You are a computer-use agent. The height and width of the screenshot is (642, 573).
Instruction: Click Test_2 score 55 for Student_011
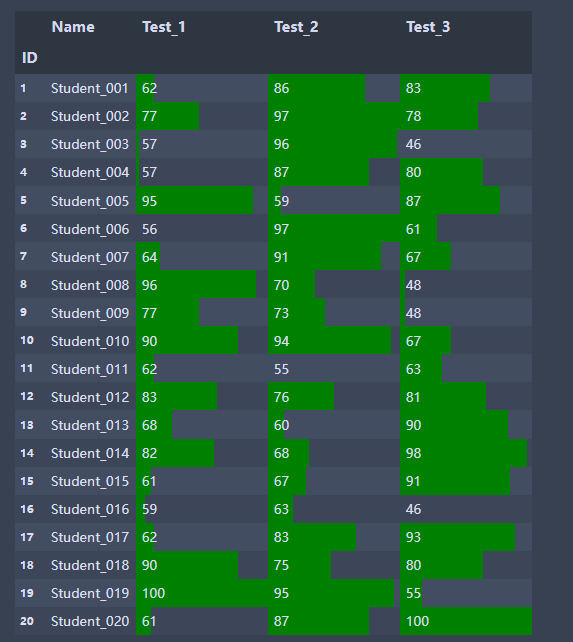click(x=334, y=369)
